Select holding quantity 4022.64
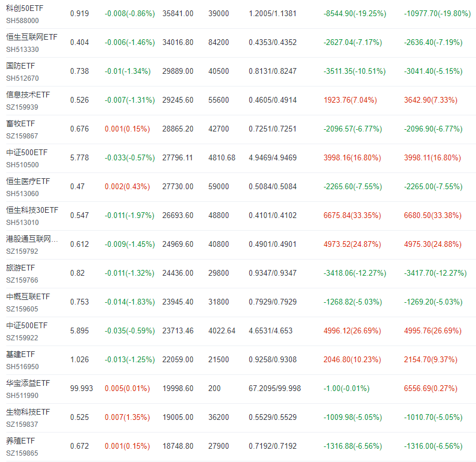476x462 pixels. (x=222, y=331)
